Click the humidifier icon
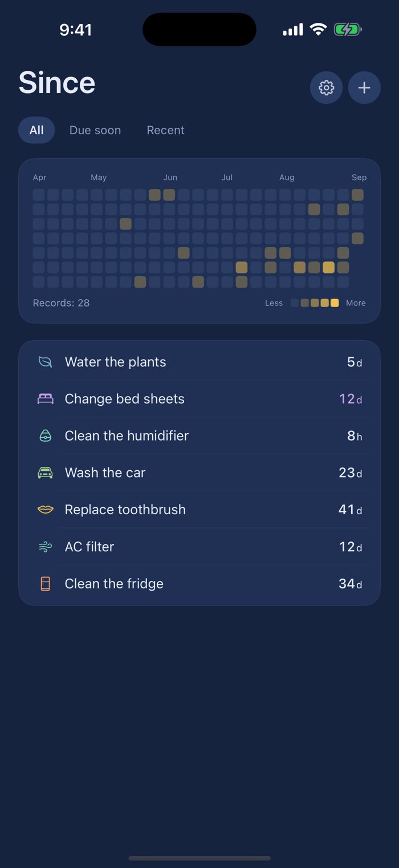This screenshot has height=868, width=399. click(46, 435)
